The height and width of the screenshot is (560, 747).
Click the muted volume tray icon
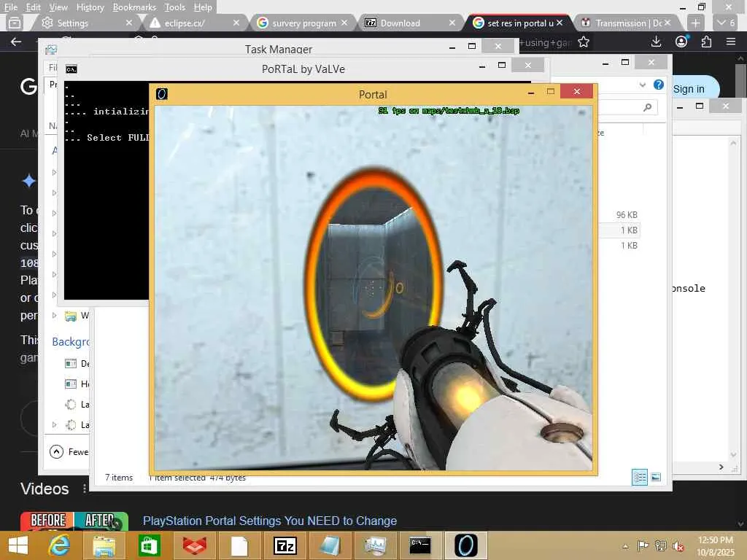678,545
